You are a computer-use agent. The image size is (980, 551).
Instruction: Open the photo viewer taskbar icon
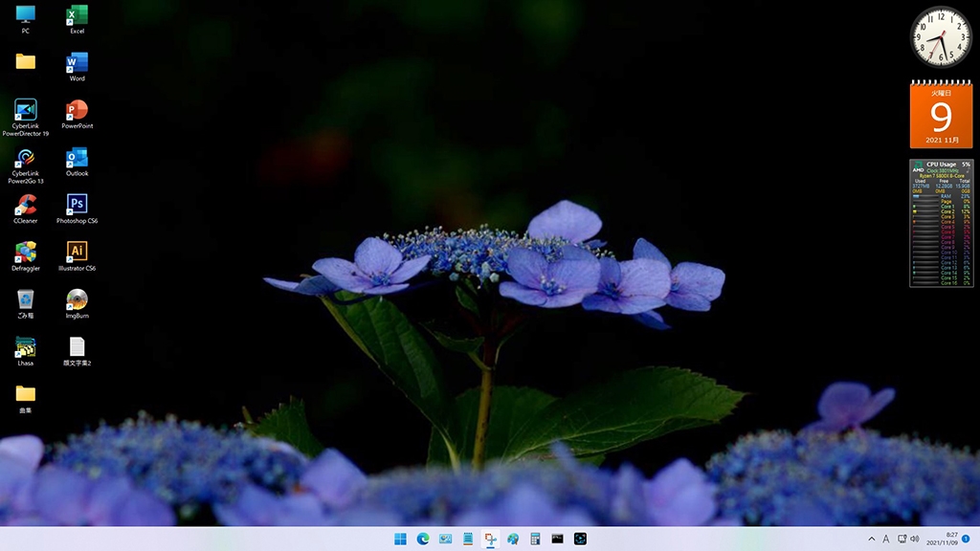tap(446, 540)
